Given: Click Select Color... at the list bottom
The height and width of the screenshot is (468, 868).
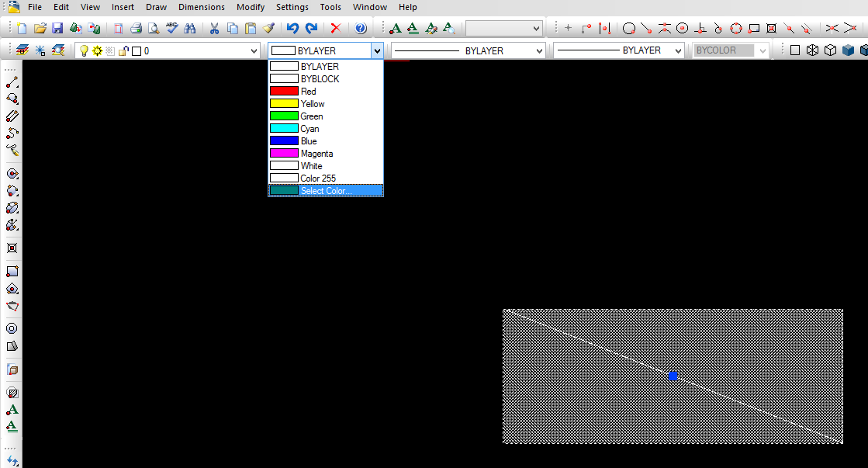Looking at the screenshot, I should click(326, 190).
